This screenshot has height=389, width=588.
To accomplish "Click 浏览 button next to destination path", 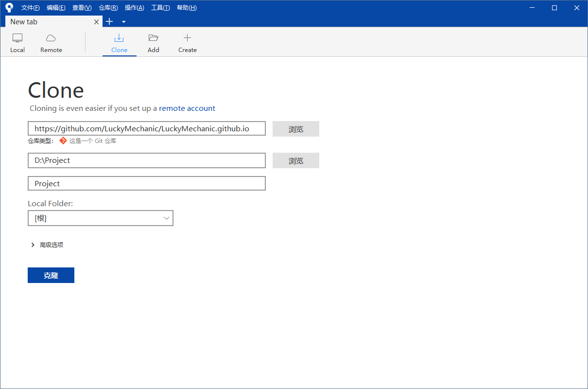I will pyautogui.click(x=296, y=160).
